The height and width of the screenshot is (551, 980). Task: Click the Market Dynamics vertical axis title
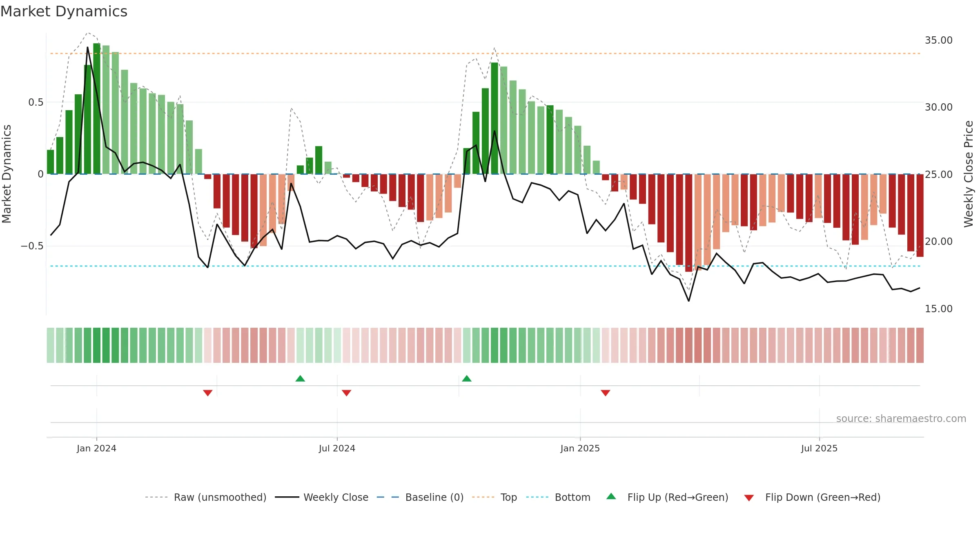tap(7, 174)
